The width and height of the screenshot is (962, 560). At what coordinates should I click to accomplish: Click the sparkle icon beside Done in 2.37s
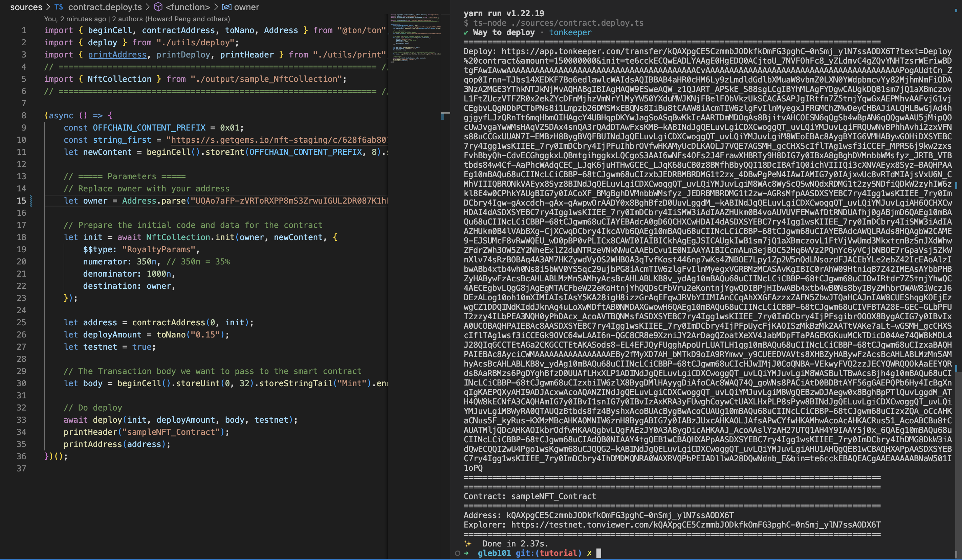pos(468,543)
